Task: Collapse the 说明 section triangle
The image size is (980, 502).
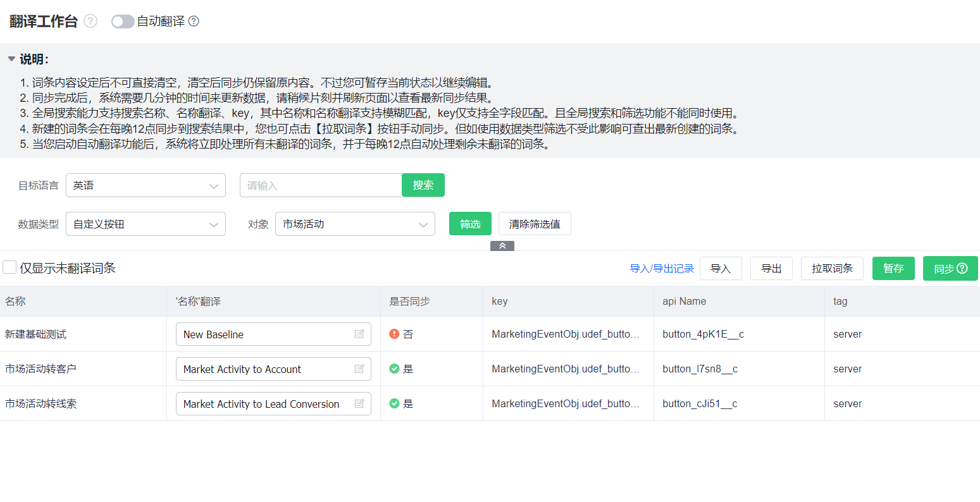Action: point(11,59)
